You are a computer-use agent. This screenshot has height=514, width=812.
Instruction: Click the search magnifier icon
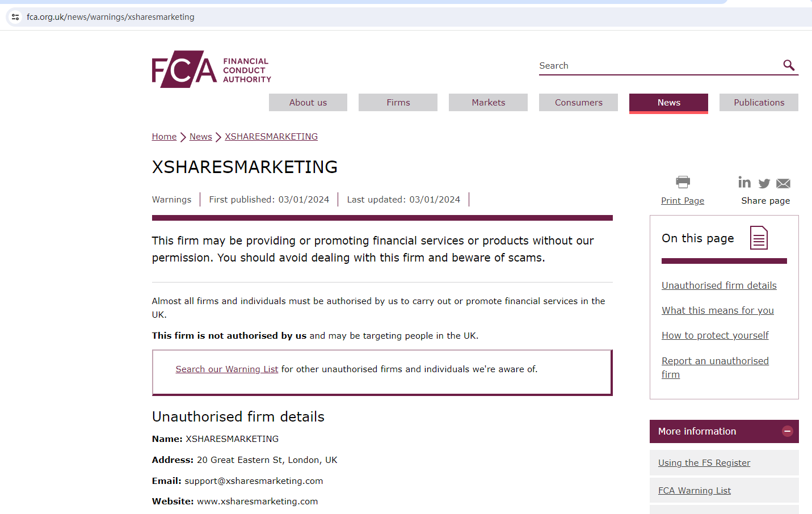pos(789,65)
